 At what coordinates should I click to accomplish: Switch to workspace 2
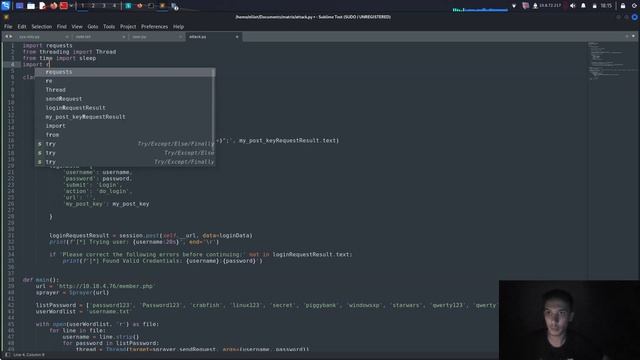[93, 6]
